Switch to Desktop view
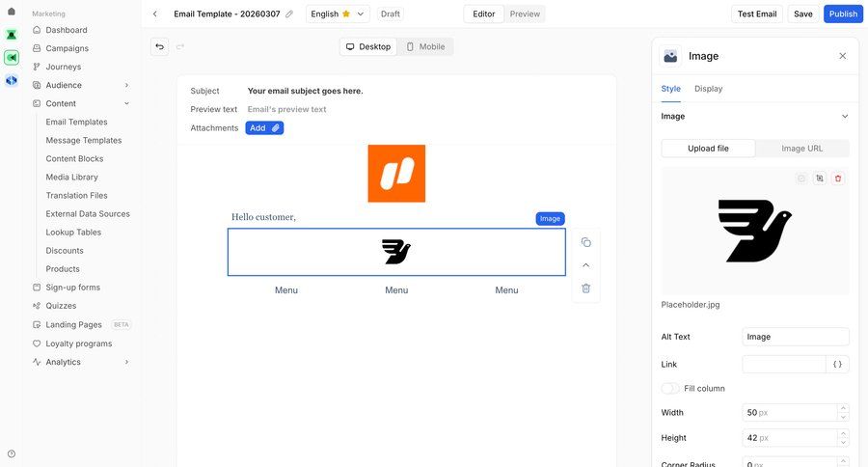This screenshot has height=467, width=868. 368,46
